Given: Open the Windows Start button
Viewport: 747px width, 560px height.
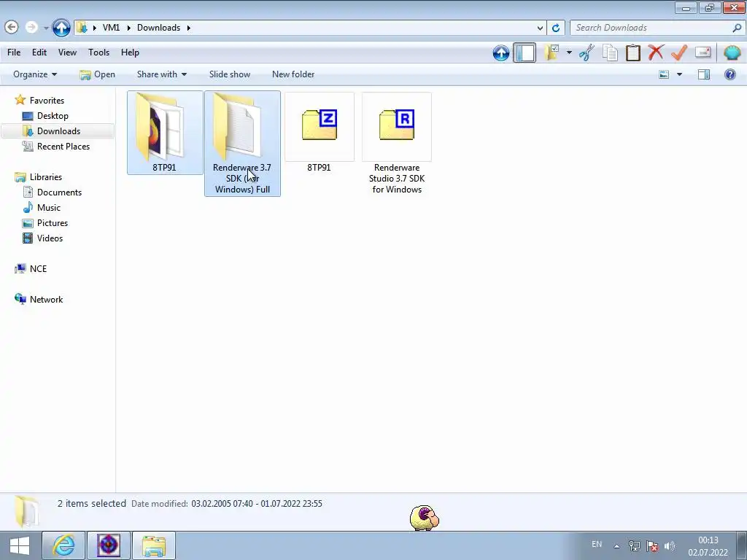Looking at the screenshot, I should [19, 545].
